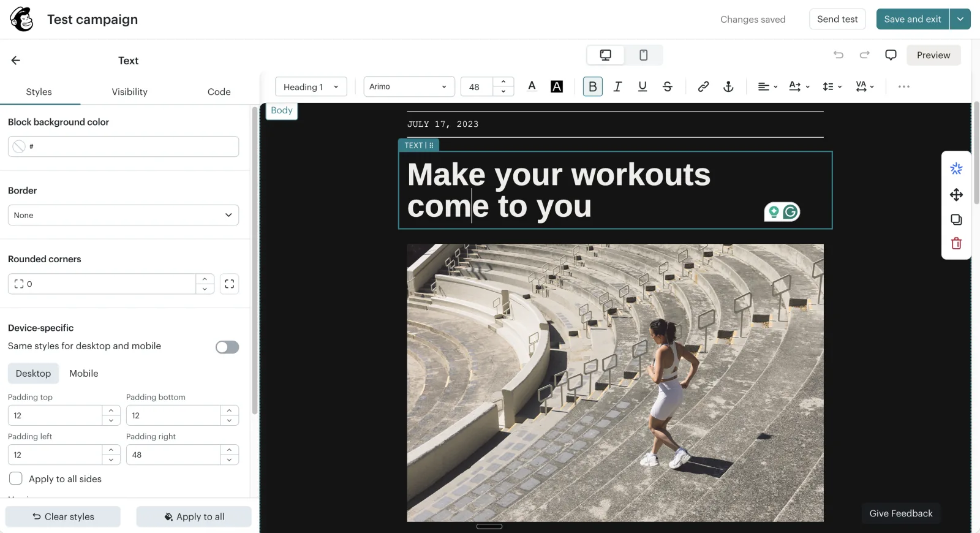This screenshot has width=980, height=533.
Task: Open the Border style dropdown
Action: (123, 215)
